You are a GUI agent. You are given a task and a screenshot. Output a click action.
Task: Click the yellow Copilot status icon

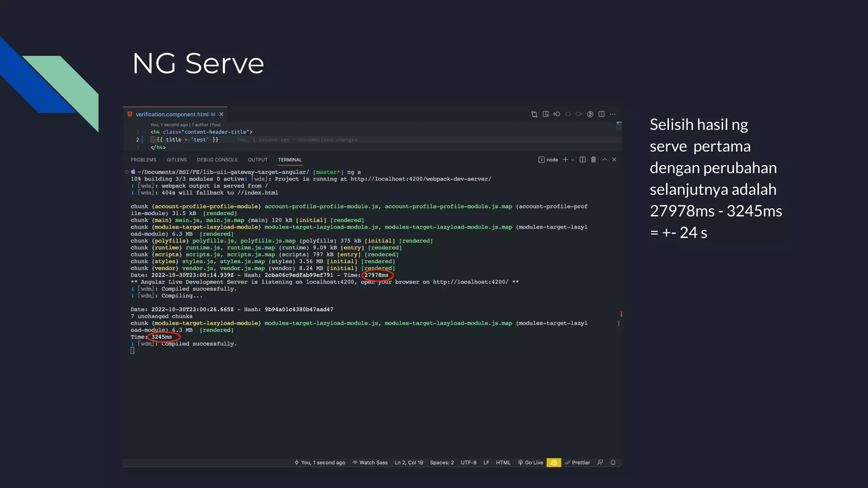pyautogui.click(x=554, y=463)
